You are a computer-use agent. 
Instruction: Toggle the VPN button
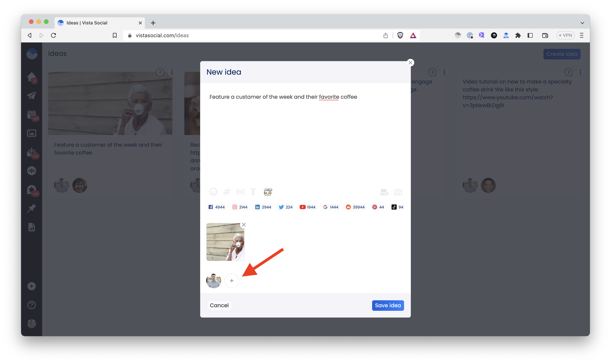point(565,35)
